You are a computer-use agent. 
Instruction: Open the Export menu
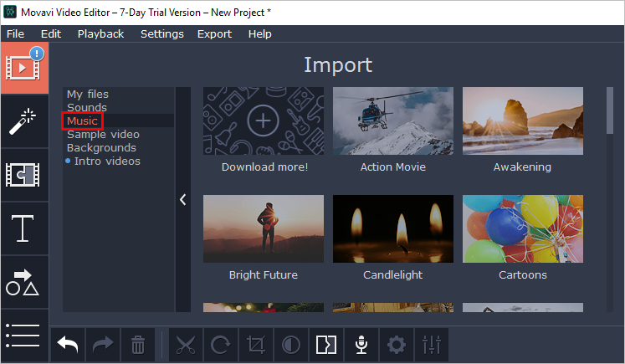tap(214, 33)
